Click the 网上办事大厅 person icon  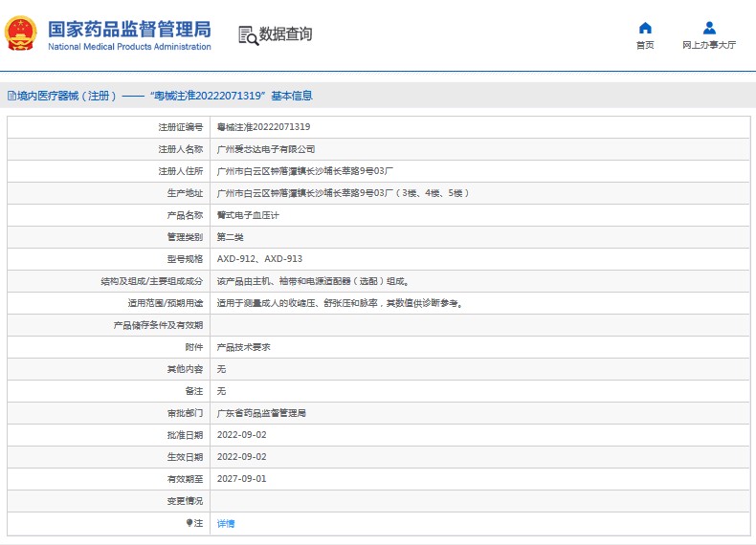click(x=709, y=28)
